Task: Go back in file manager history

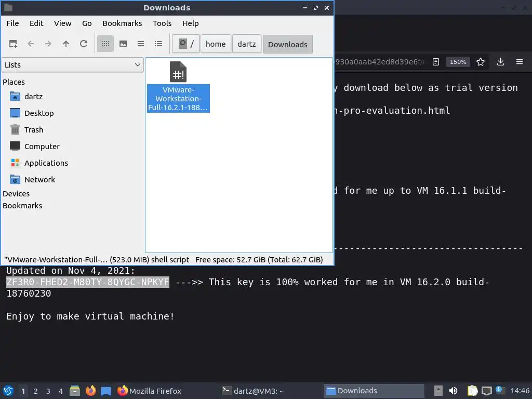Action: 31,44
